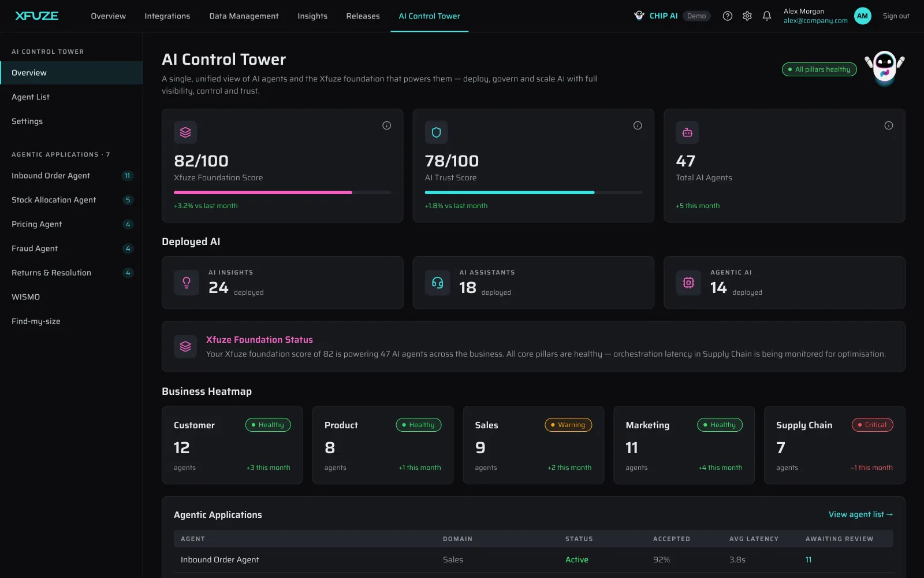The height and width of the screenshot is (578, 924).
Task: Open WISMO in the sidebar
Action: 72,297
